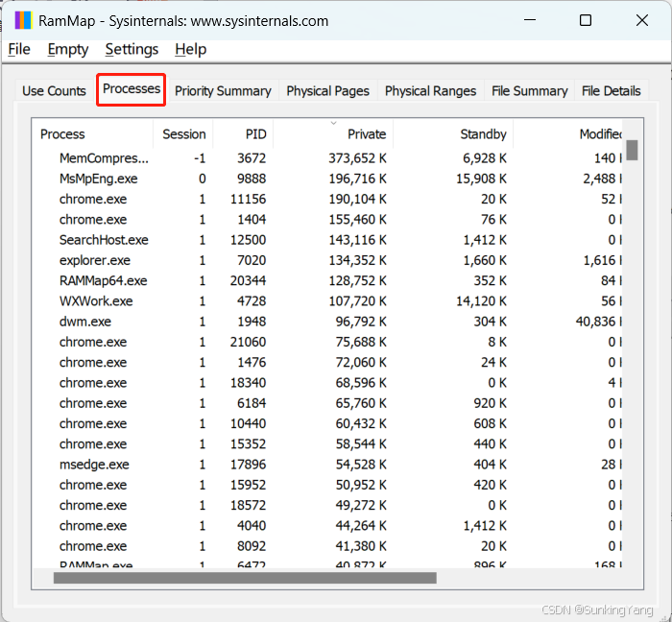672x622 pixels.
Task: Click PID value 17896
Action: point(248,465)
